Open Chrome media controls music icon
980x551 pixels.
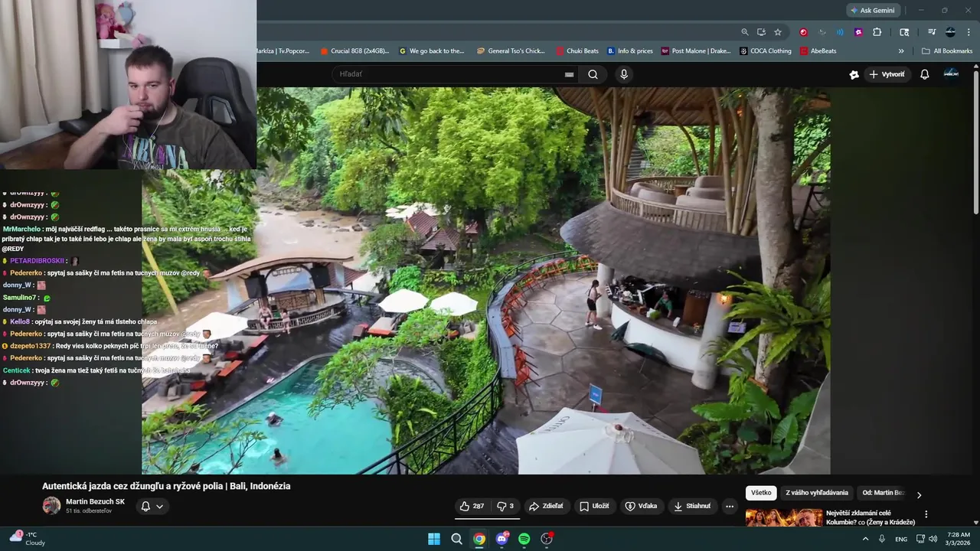coord(932,32)
